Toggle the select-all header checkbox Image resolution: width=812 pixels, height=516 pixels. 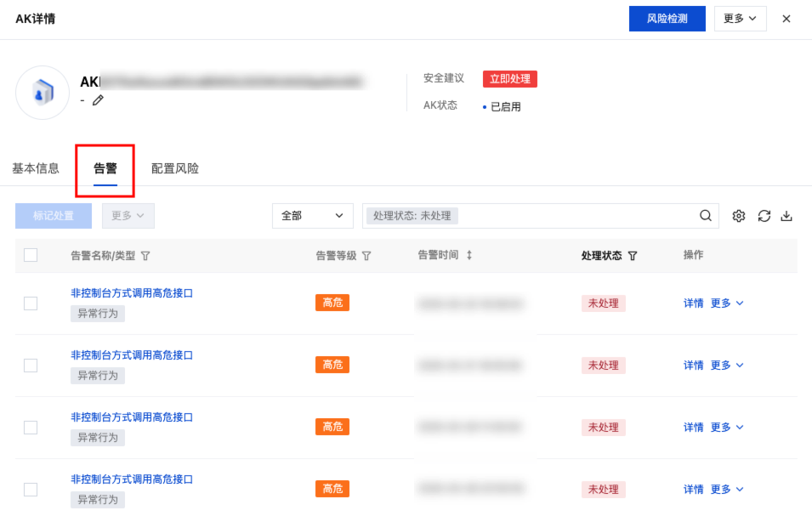point(31,255)
